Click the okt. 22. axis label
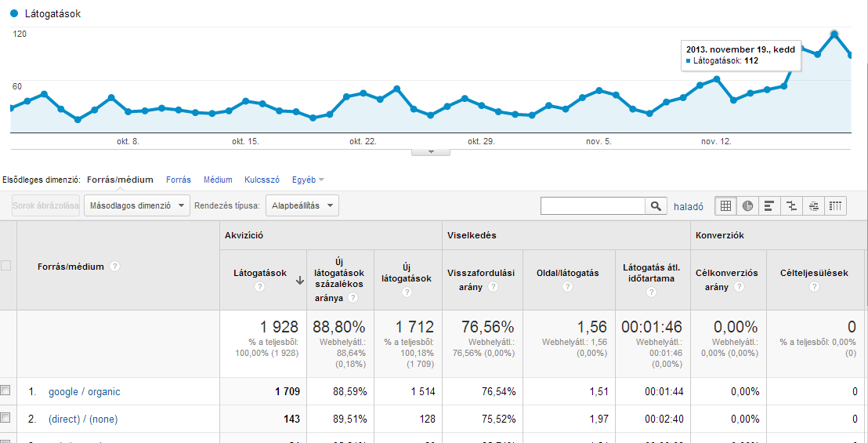Viewport: 868px width, 443px height. click(363, 142)
